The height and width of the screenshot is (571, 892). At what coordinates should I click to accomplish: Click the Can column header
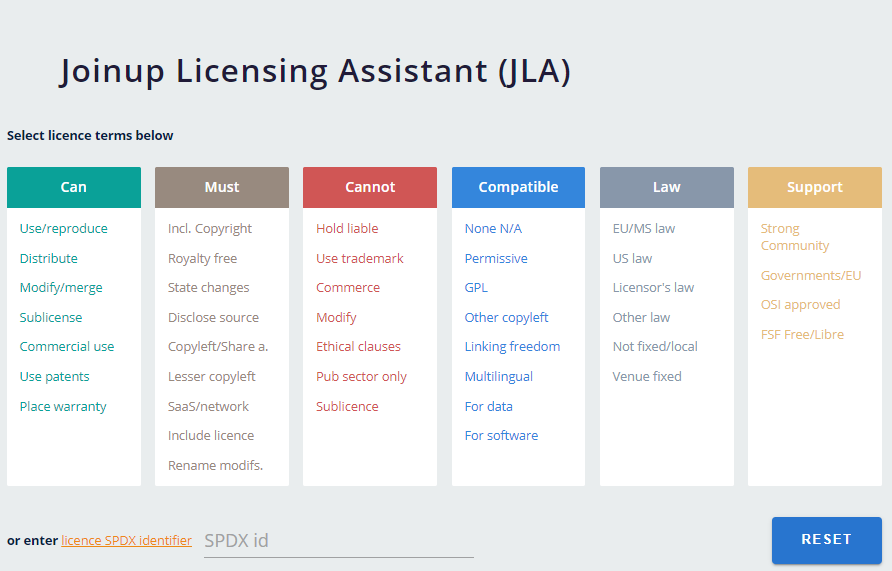coord(74,187)
